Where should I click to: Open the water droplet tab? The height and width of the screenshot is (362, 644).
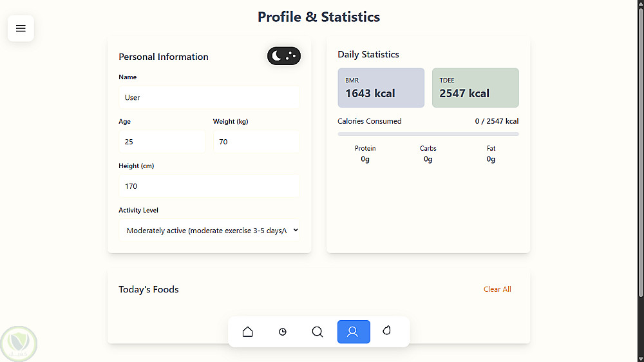(387, 330)
